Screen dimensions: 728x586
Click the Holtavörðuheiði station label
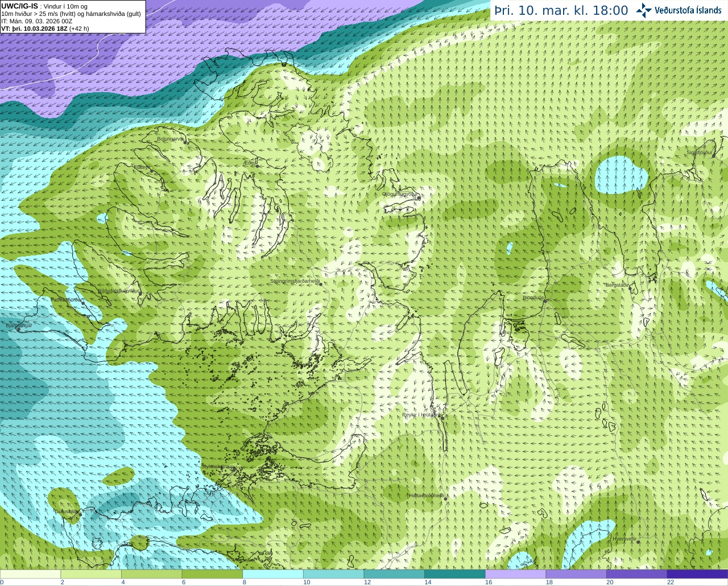click(x=427, y=496)
